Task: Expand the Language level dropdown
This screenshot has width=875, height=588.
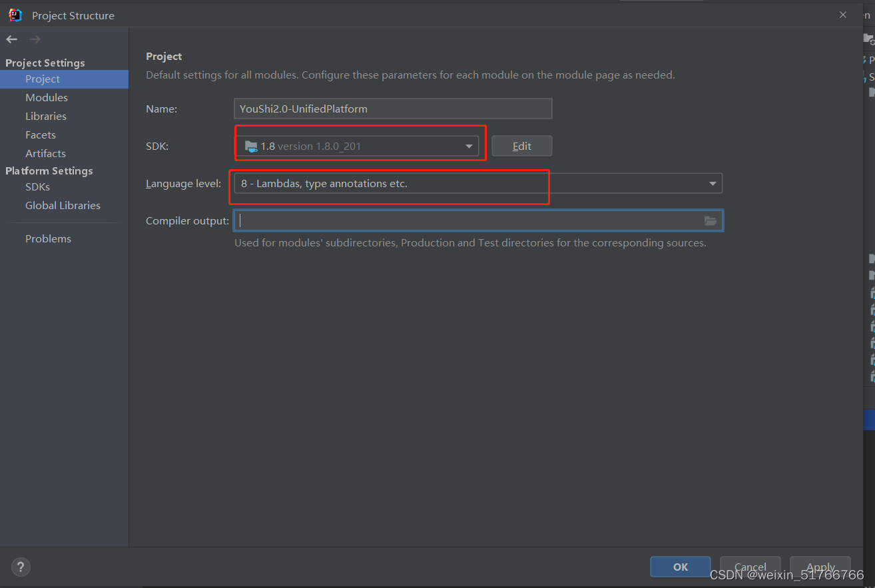Action: click(x=712, y=183)
